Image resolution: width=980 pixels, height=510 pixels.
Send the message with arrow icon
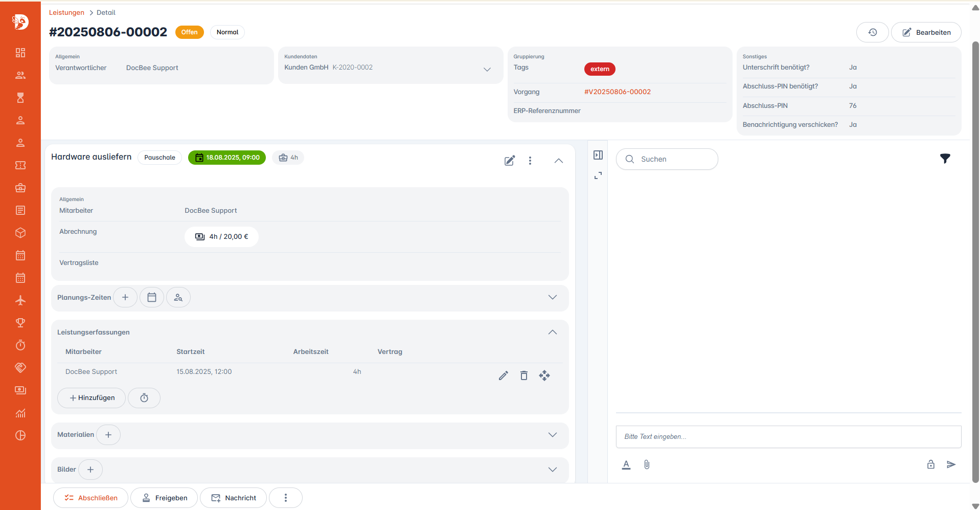click(951, 464)
